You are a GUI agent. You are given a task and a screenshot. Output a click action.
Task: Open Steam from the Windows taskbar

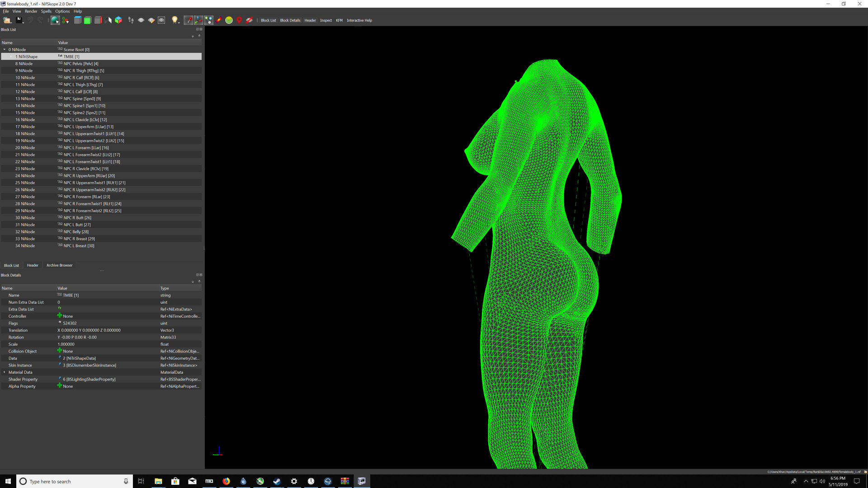click(277, 481)
